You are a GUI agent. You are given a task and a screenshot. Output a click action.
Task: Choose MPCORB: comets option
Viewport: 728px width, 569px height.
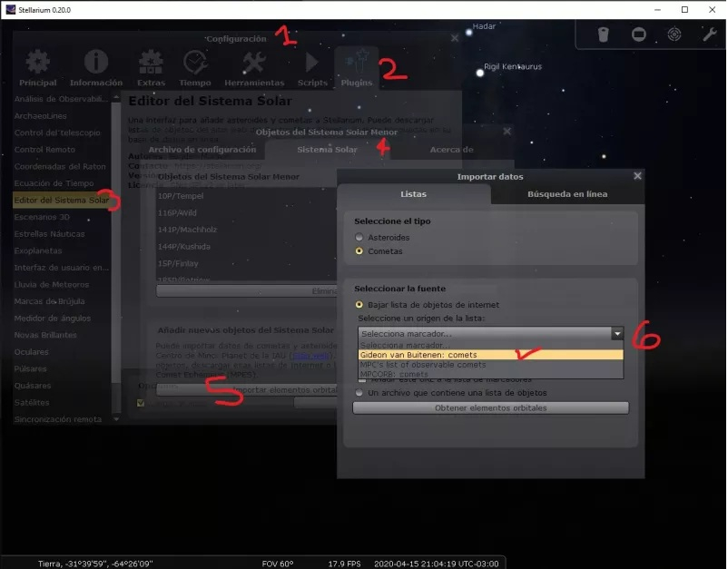491,374
